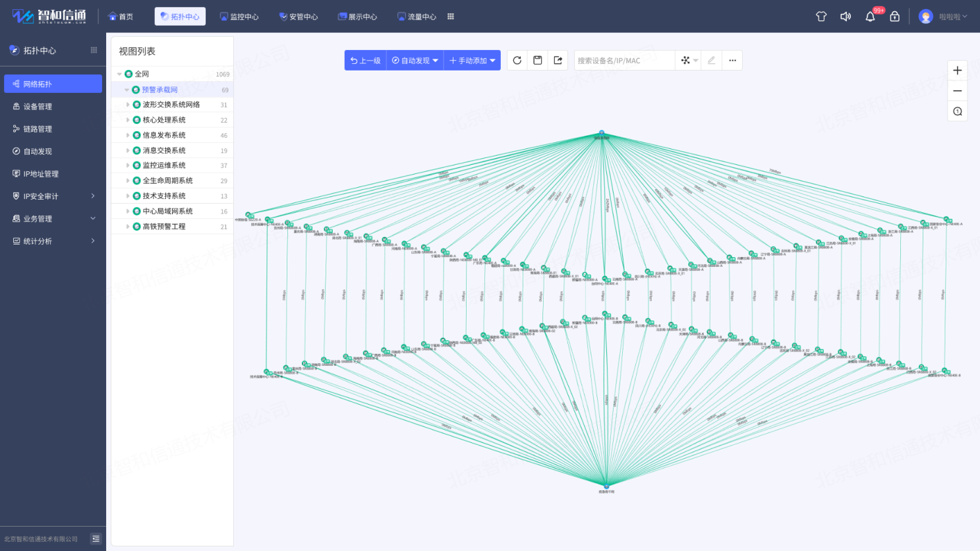
Task: Click the theme skin (t-shirt) icon
Action: point(821,16)
